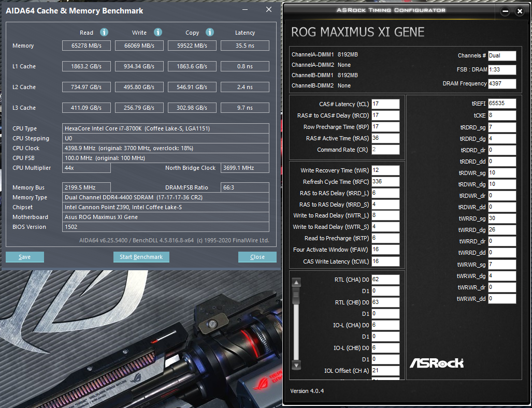Select the tRDWR_dg value field
532x408 pixels.
[502, 184]
